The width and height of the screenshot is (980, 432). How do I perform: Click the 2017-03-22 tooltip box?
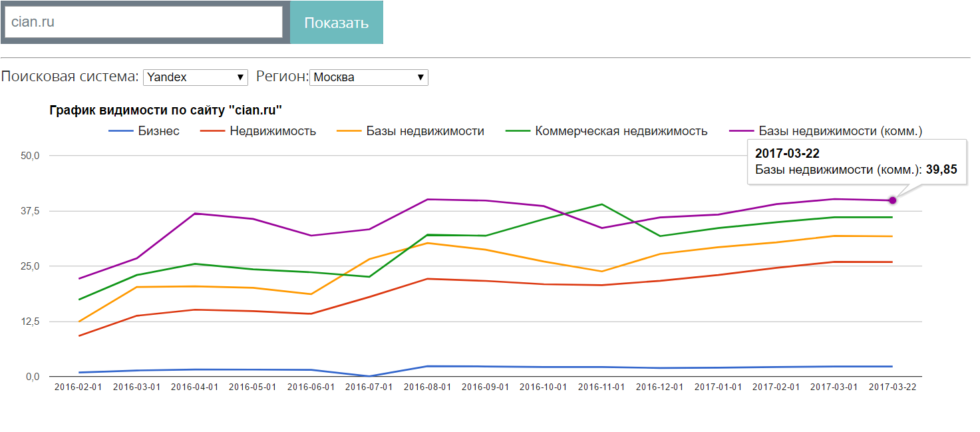[856, 162]
